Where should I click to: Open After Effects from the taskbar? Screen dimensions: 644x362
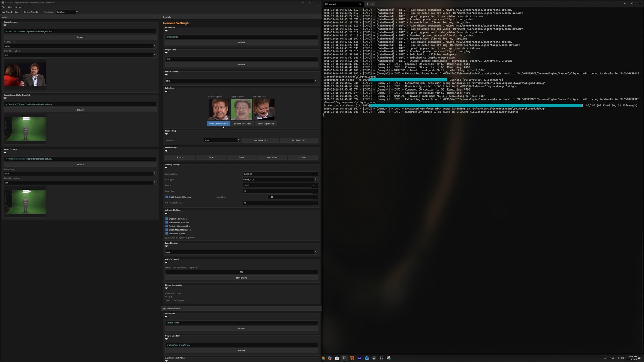(359, 358)
